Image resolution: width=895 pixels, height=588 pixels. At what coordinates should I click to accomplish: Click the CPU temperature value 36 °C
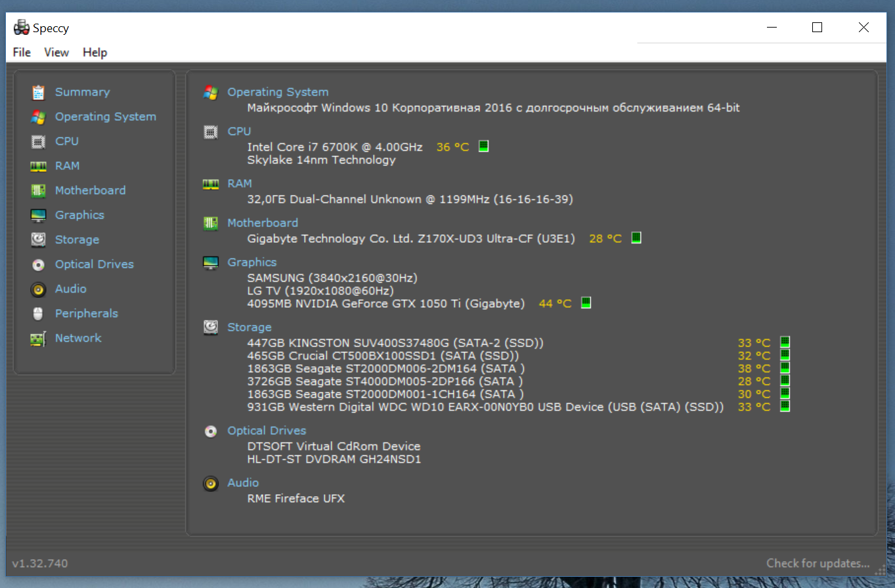click(x=453, y=147)
